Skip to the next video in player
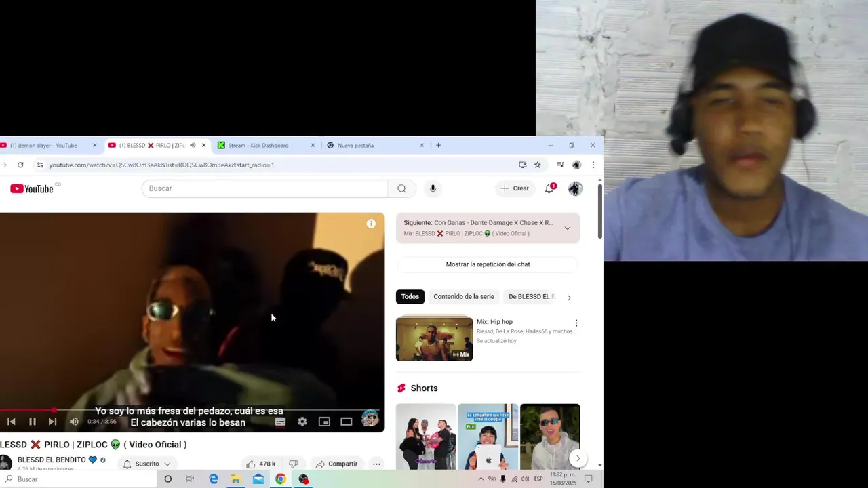 click(52, 422)
